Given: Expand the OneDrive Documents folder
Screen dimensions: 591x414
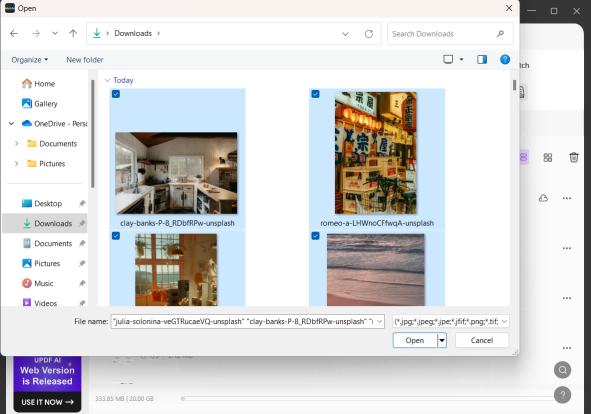Looking at the screenshot, I should pyautogui.click(x=17, y=144).
